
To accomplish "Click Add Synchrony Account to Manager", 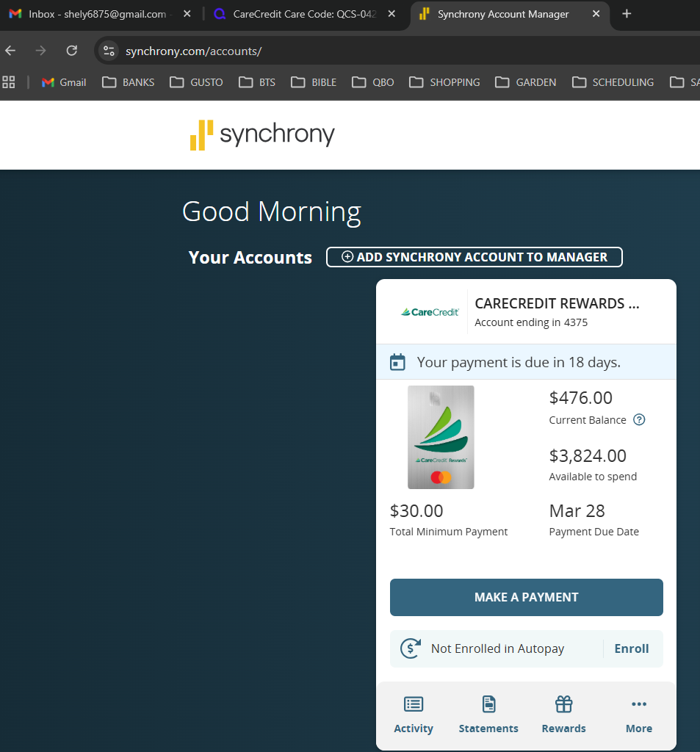I will click(x=475, y=257).
